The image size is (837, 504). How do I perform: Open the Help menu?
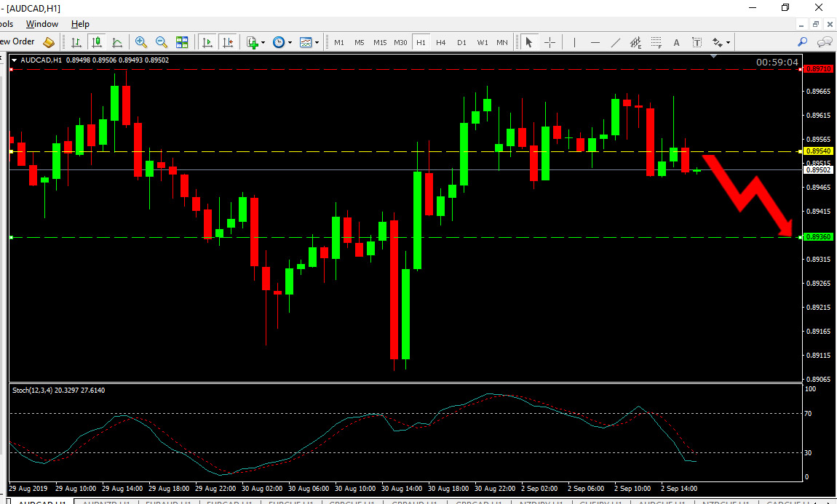(80, 24)
